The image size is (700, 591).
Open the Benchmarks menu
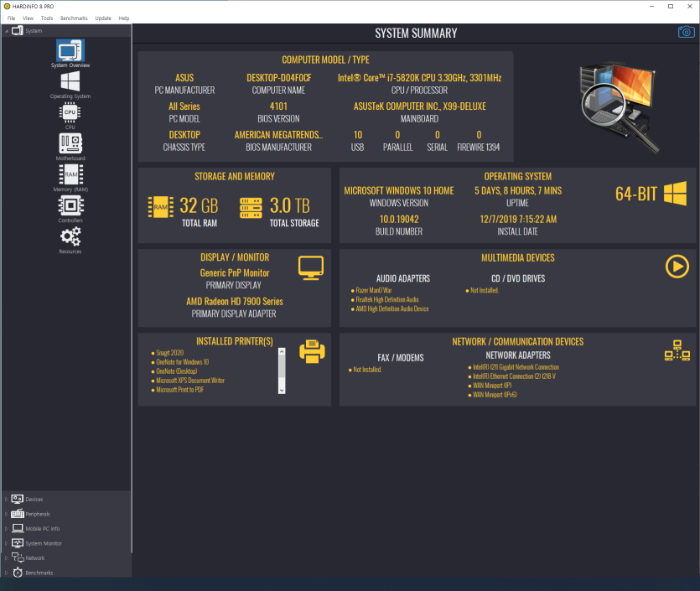click(x=74, y=18)
